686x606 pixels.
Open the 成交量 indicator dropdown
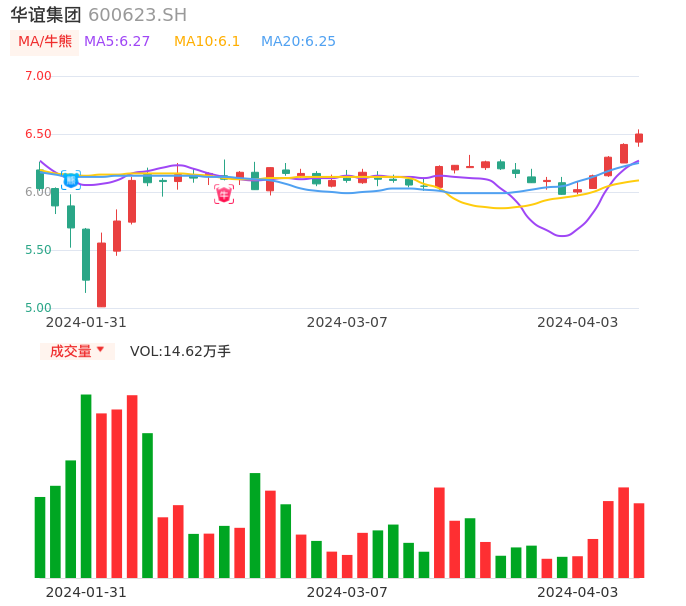coord(77,351)
